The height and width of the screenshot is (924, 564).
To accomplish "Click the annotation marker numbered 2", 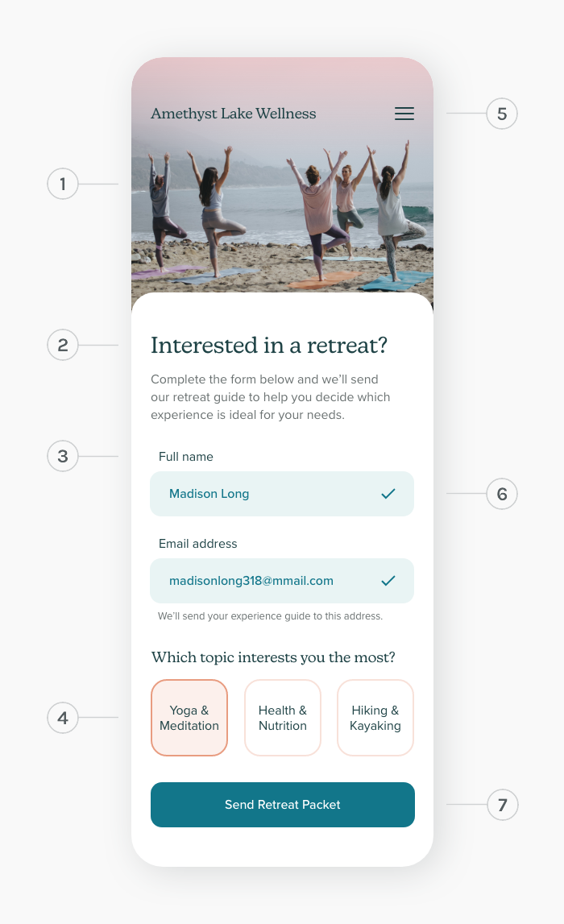I will click(x=62, y=345).
